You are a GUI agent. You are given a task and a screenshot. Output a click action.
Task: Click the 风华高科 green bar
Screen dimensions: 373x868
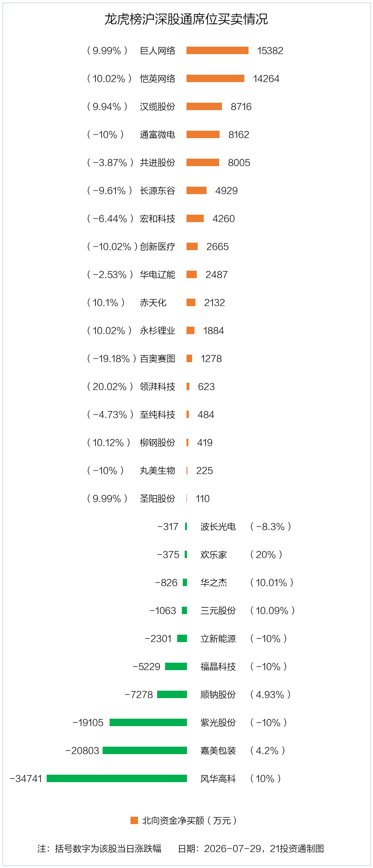[x=117, y=778]
